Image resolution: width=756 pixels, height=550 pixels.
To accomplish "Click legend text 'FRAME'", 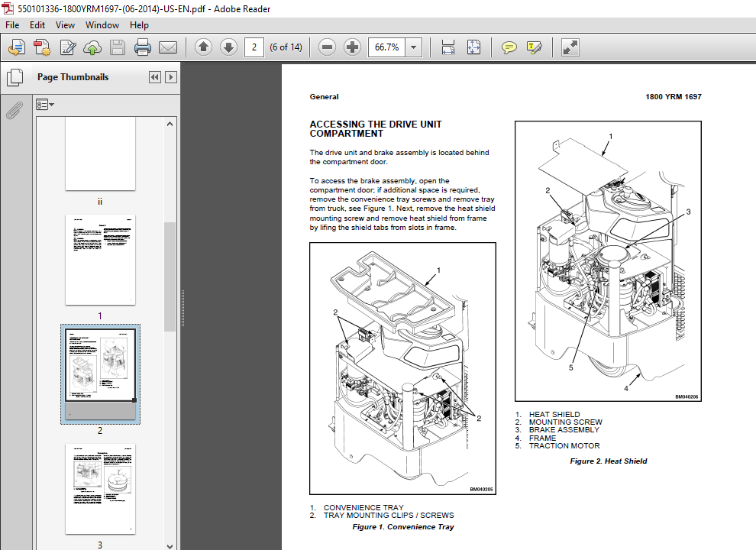I will (542, 438).
